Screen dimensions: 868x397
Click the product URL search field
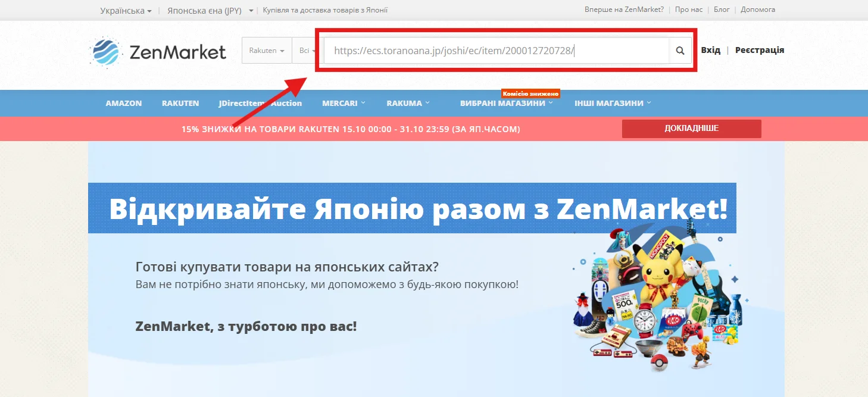(497, 51)
